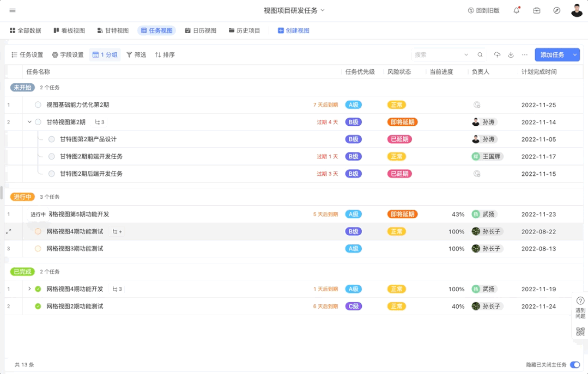
Task: Mark 视图基础能力优化第2期 as complete
Action: [x=38, y=105]
